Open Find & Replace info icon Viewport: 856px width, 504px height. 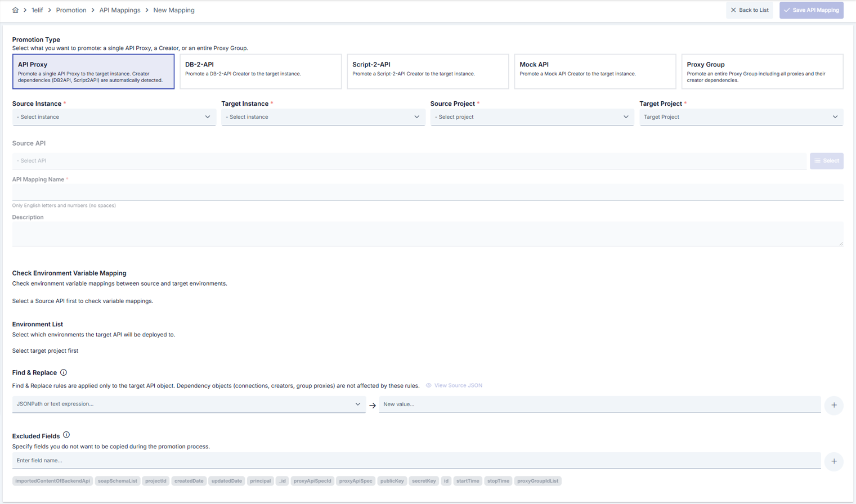click(64, 372)
